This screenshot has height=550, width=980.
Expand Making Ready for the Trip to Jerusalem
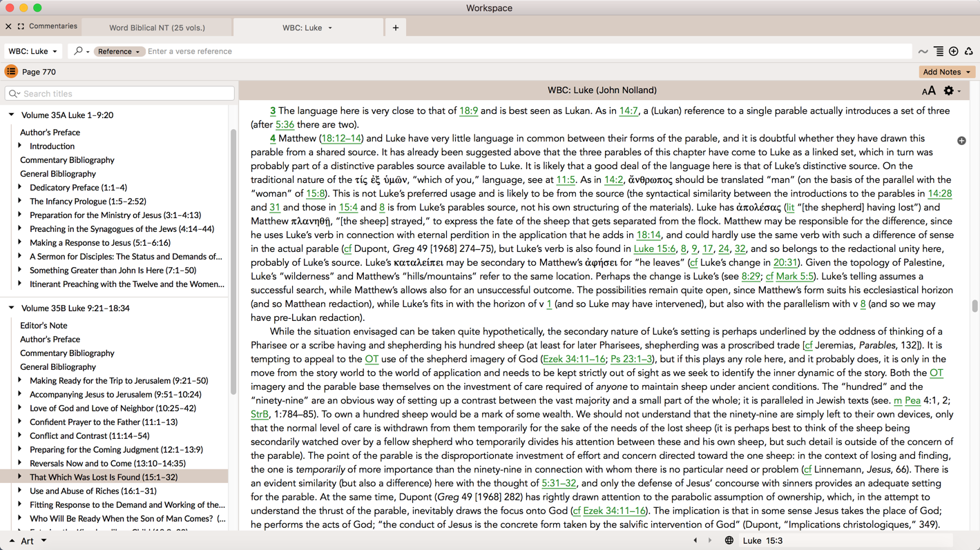coord(20,380)
